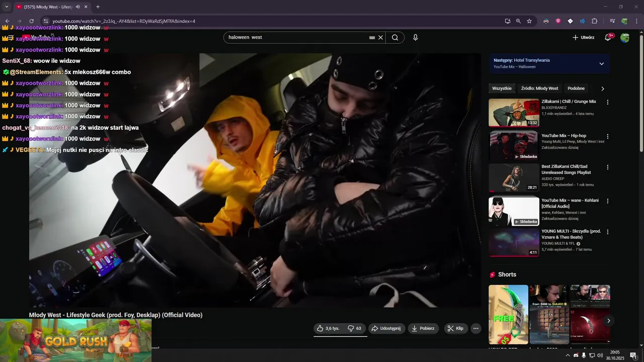The width and height of the screenshot is (644, 362).
Task: Open options for wane - Kehlani mix
Action: [x=607, y=201]
